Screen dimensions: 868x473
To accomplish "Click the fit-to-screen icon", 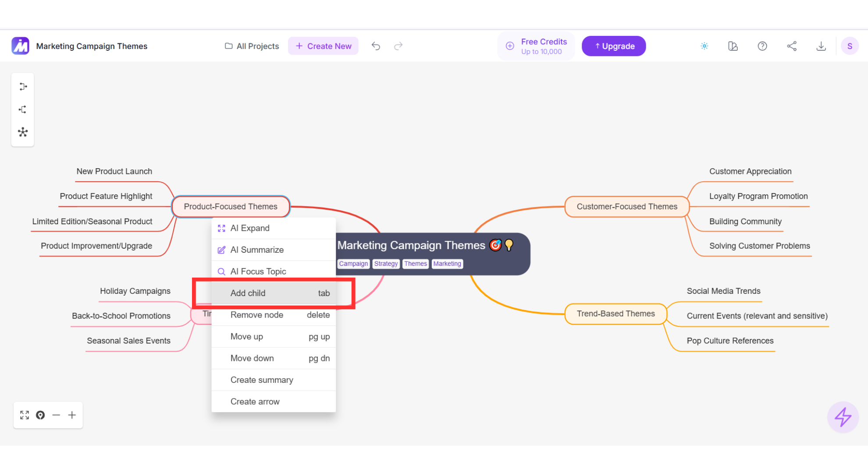I will coord(25,415).
